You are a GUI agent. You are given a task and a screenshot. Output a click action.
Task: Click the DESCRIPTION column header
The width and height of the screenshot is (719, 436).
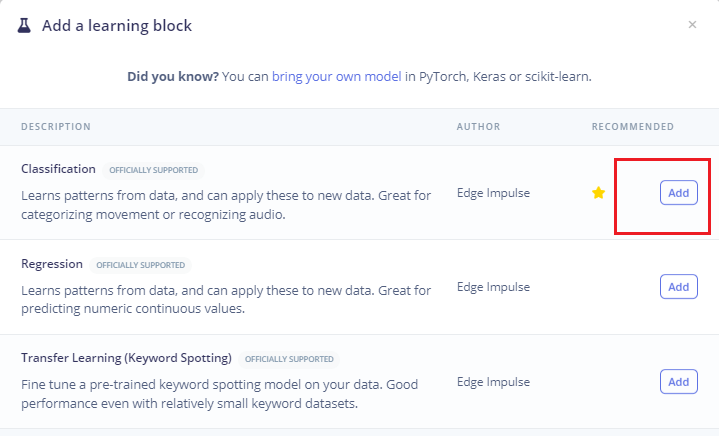pos(56,127)
